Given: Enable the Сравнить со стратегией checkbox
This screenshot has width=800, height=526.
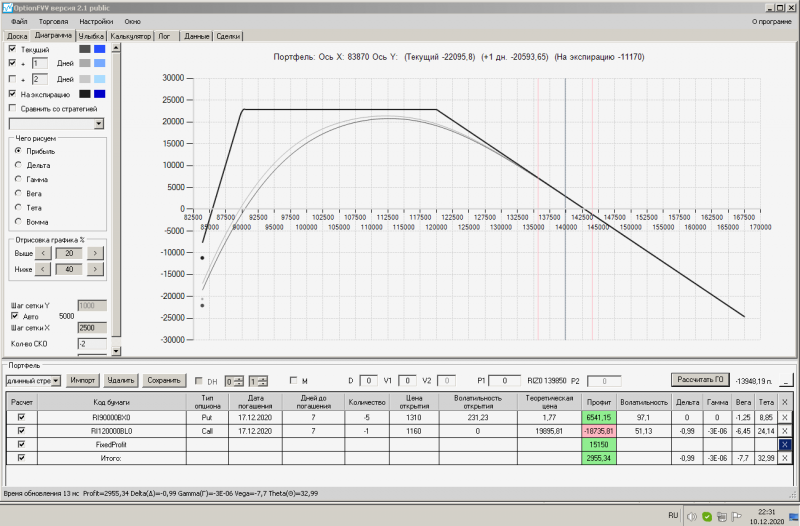Looking at the screenshot, I should click(x=12, y=108).
